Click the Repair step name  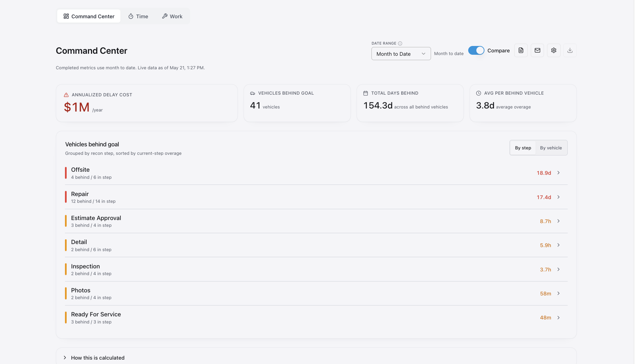pyautogui.click(x=80, y=194)
